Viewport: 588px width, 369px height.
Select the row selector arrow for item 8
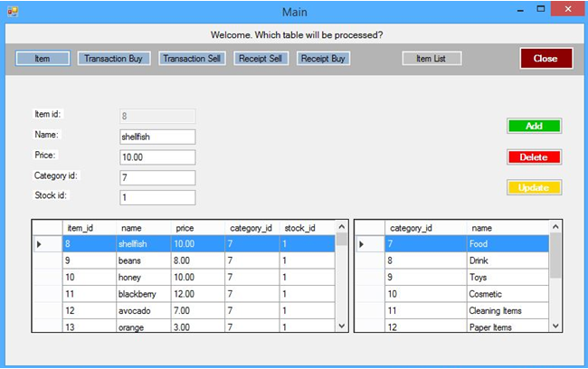point(47,244)
